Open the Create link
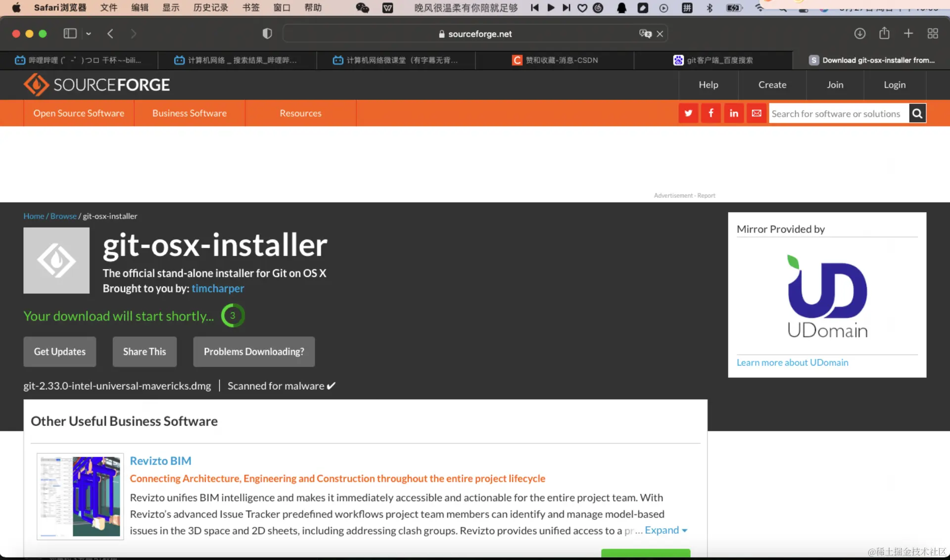 pyautogui.click(x=772, y=85)
